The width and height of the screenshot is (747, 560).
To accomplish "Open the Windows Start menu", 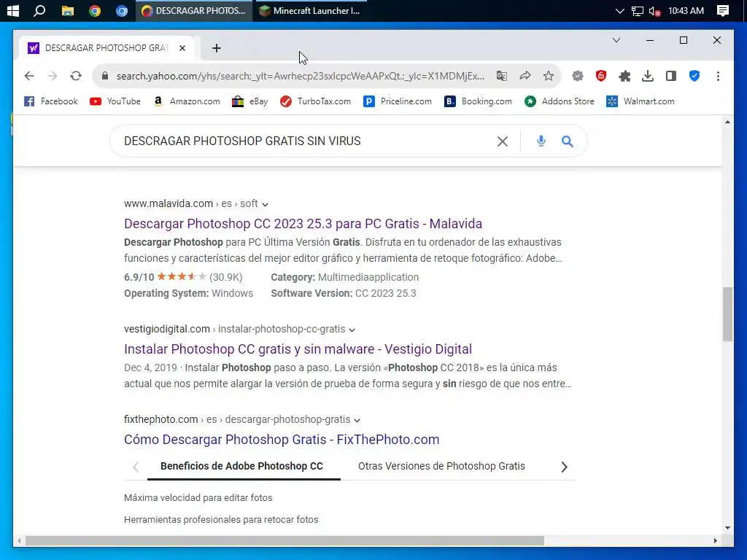I will pyautogui.click(x=13, y=10).
